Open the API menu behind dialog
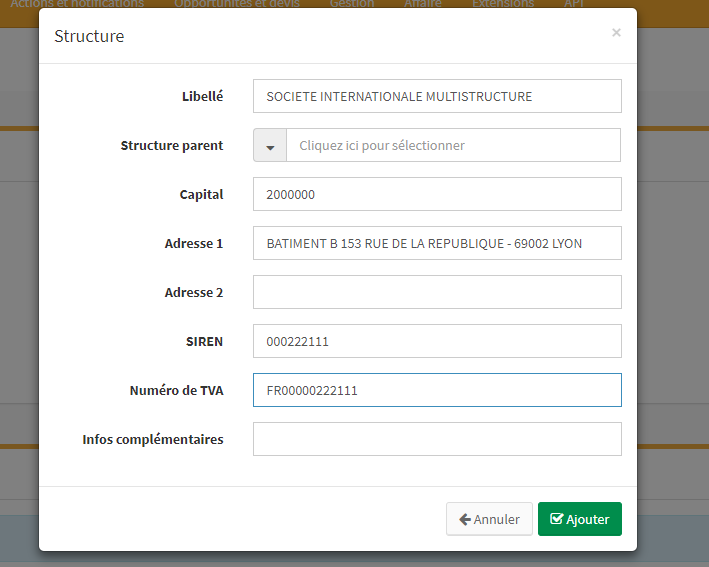The height and width of the screenshot is (567, 709). [x=574, y=4]
